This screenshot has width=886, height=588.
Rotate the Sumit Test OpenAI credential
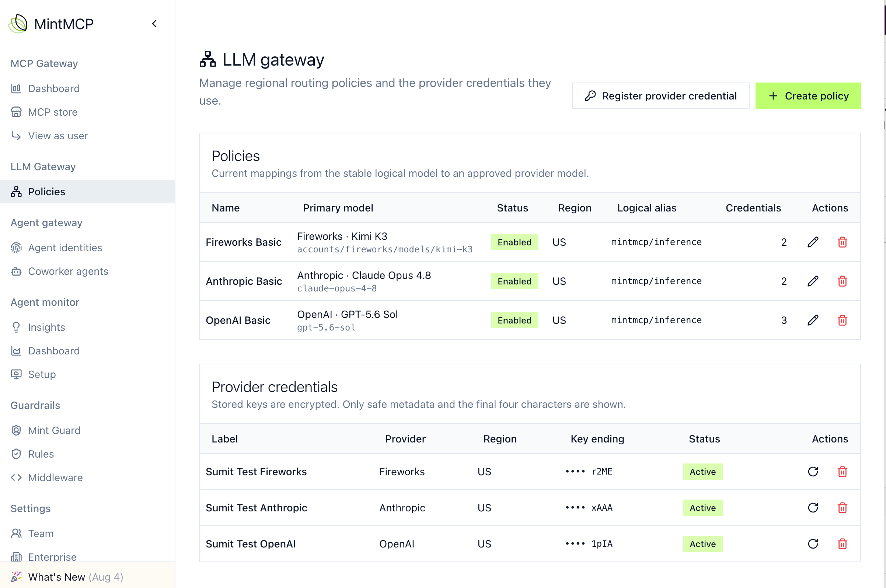tap(813, 544)
